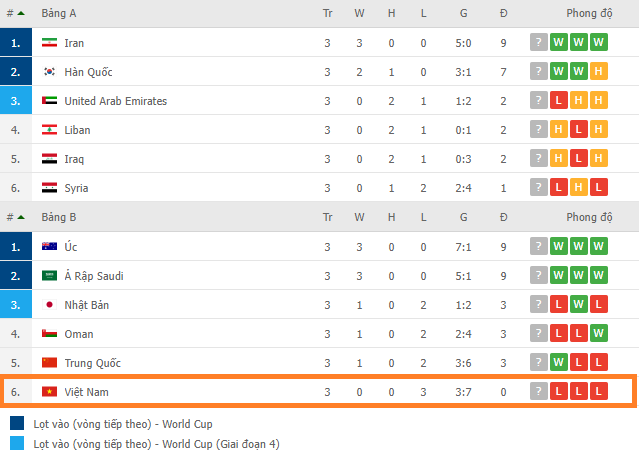The width and height of the screenshot is (639, 460).
Task: Click the Australia flag next to Úc
Action: [x=49, y=246]
